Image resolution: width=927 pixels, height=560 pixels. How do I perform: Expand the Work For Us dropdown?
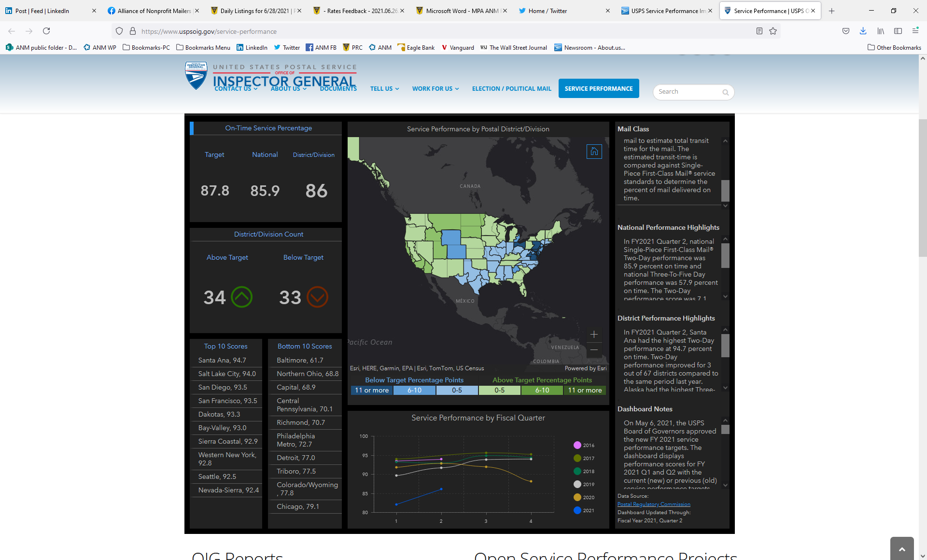tap(435, 89)
